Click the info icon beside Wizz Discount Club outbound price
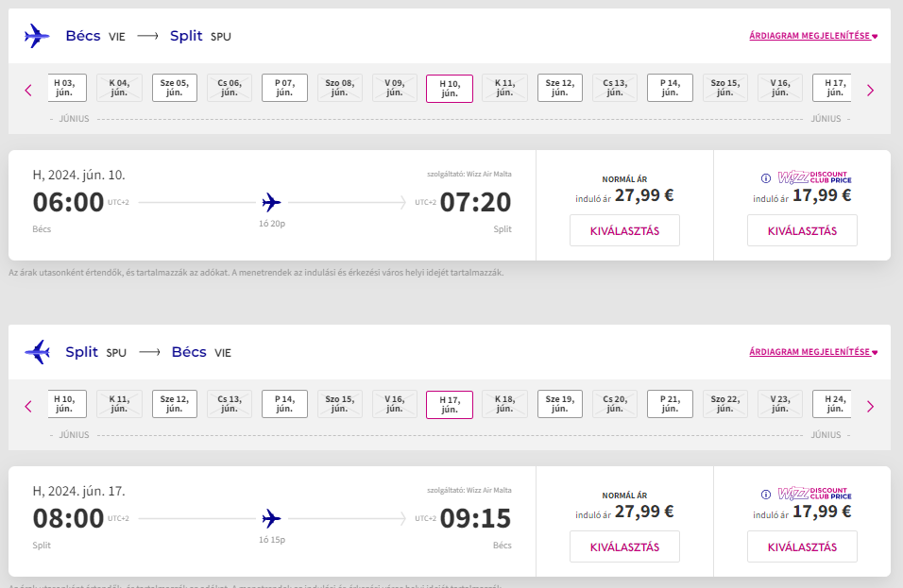 click(766, 177)
